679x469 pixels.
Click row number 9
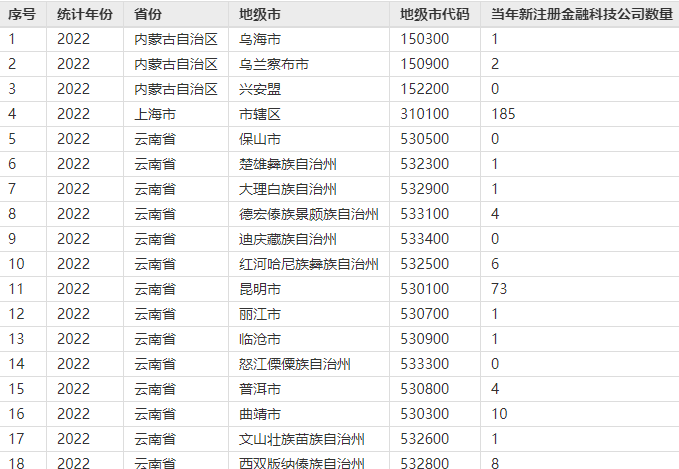tap(12, 239)
